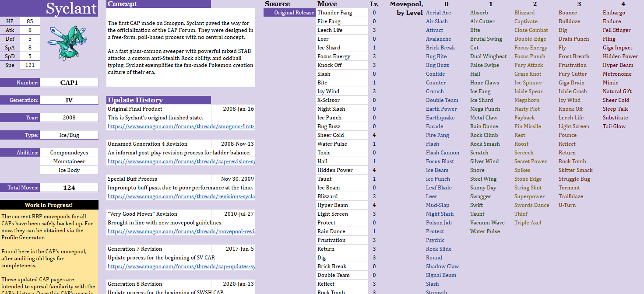Image resolution: width=644 pixels, height=294 pixels.
Task: Click the Type value Ice/Bug
Action: [69, 135]
